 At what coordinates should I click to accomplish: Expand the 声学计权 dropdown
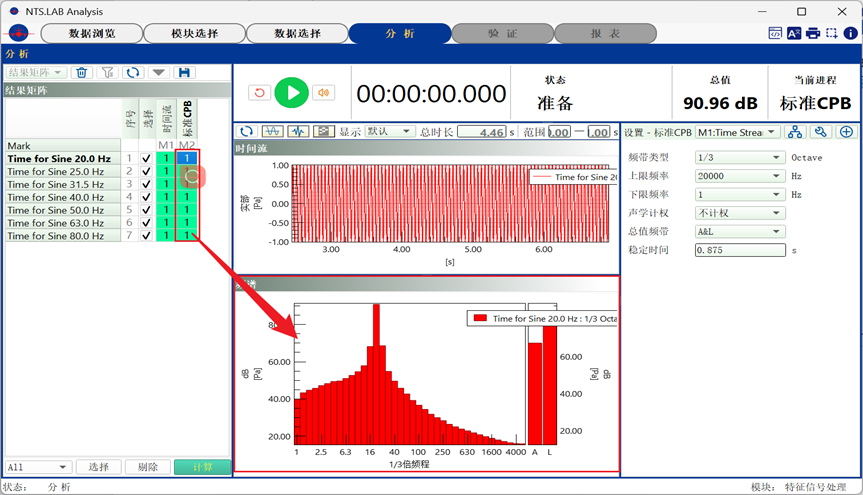point(739,213)
